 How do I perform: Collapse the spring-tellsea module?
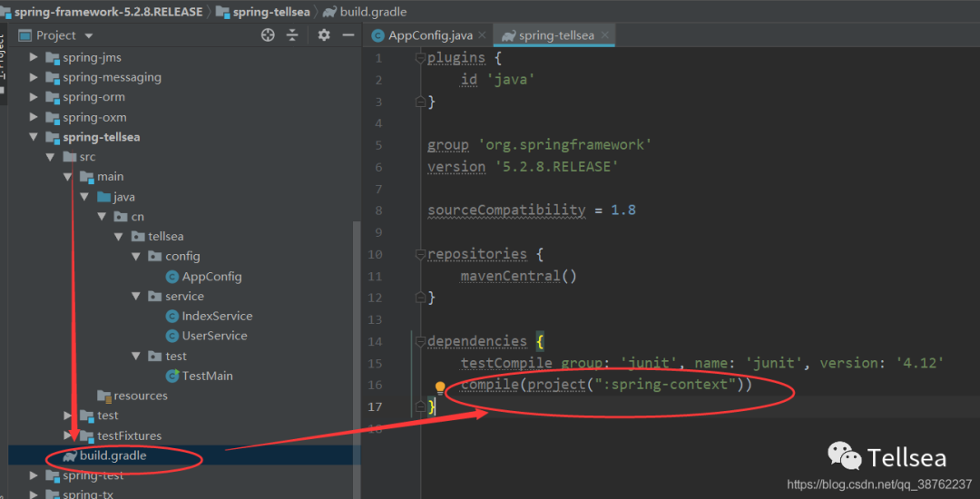click(x=34, y=137)
